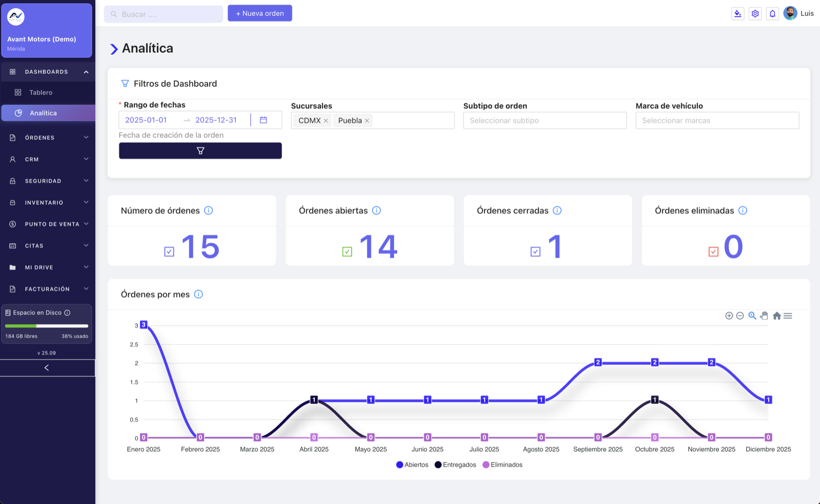This screenshot has height=504, width=820.
Task: Expand the CRM menu section
Action: pos(48,159)
